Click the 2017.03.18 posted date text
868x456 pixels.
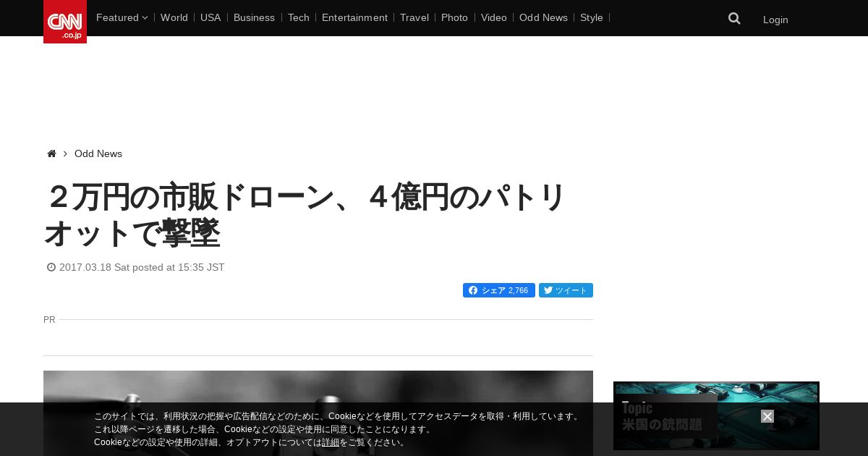(x=142, y=267)
